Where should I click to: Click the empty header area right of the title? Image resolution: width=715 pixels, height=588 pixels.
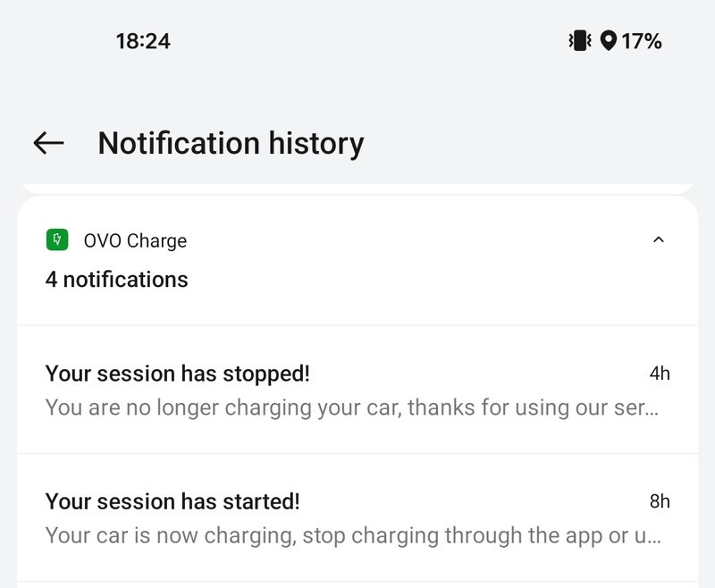(536, 143)
